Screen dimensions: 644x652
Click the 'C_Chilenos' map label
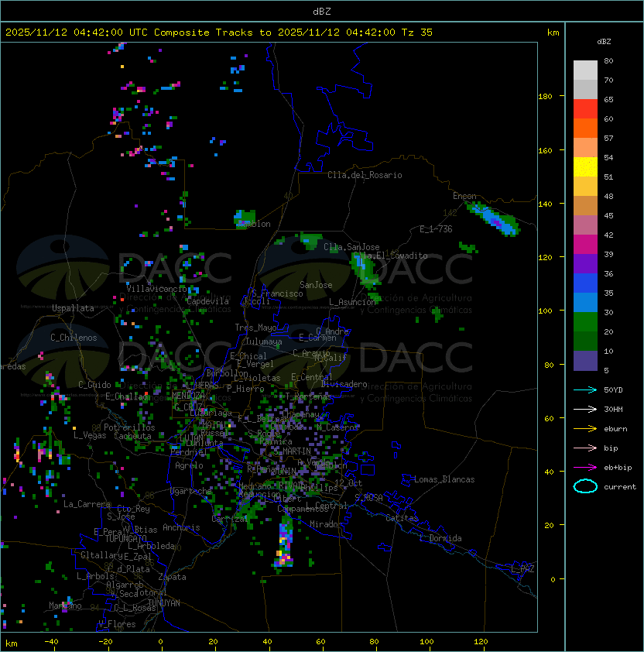[x=74, y=338]
